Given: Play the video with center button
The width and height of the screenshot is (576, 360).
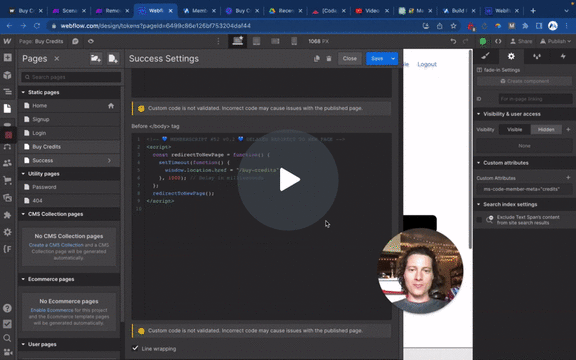Looking at the screenshot, I should click(x=288, y=180).
